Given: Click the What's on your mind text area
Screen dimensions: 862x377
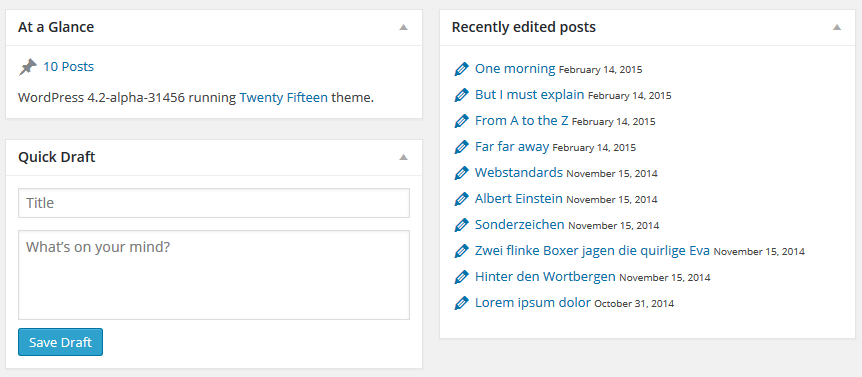Looking at the screenshot, I should [x=214, y=275].
